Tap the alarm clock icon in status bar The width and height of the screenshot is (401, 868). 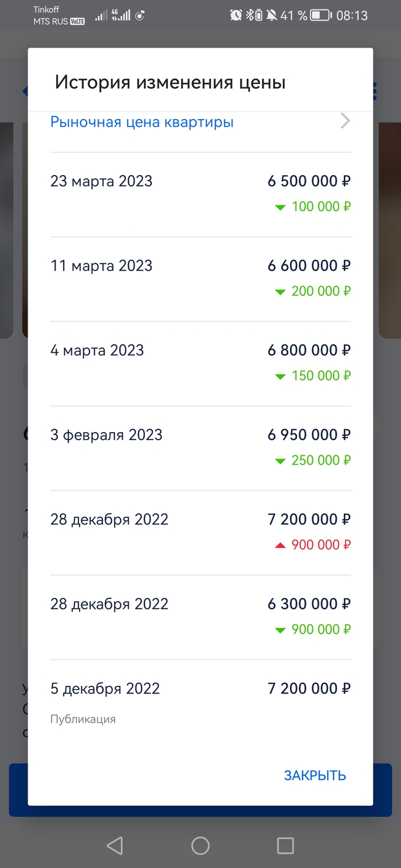235,15
